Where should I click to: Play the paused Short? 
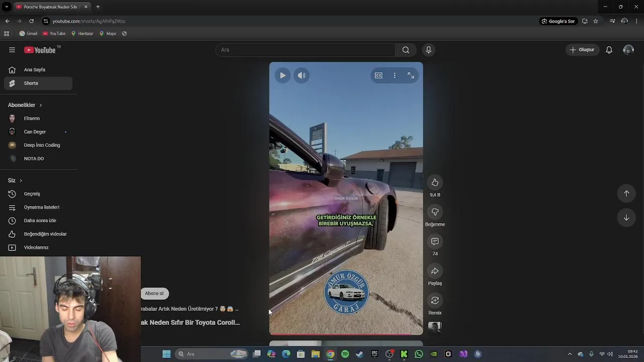point(283,75)
